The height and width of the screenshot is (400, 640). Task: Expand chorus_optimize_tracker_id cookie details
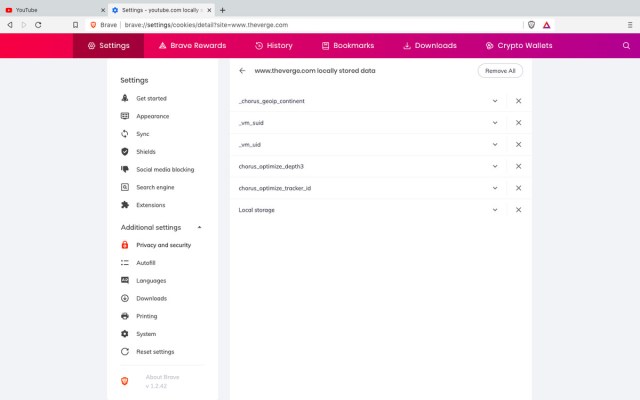(x=495, y=188)
